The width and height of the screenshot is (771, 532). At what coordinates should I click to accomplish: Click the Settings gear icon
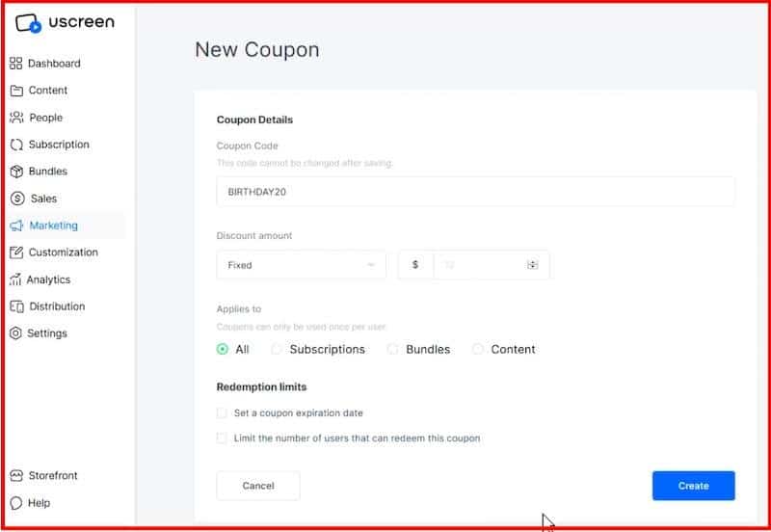tap(15, 332)
